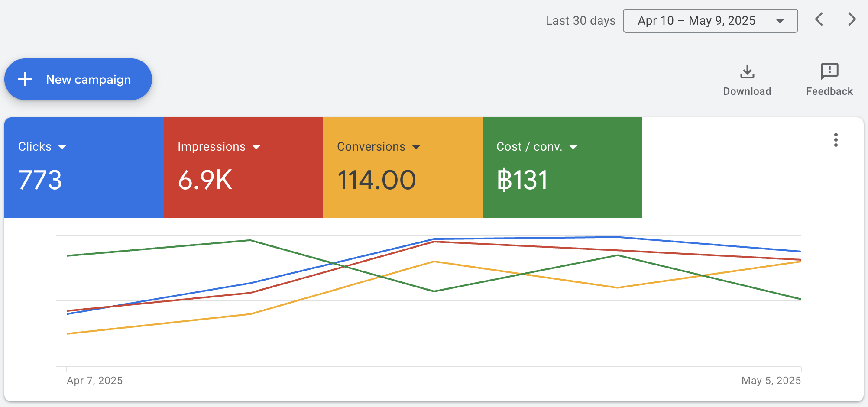Select the 6.9K Impressions value
The width and height of the screenshot is (868, 407).
(x=205, y=180)
